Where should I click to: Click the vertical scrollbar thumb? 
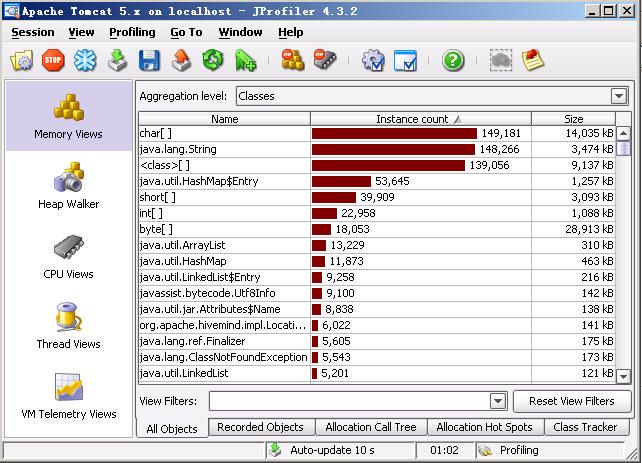click(x=623, y=148)
